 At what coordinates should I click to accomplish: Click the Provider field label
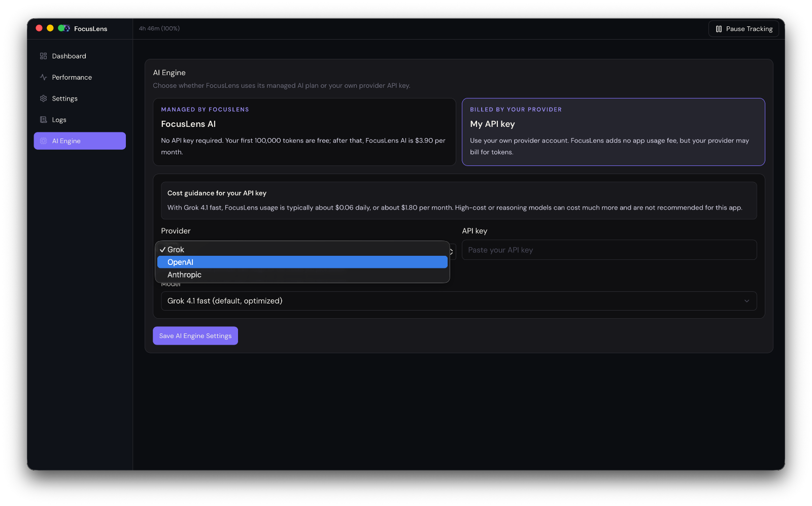click(x=176, y=231)
